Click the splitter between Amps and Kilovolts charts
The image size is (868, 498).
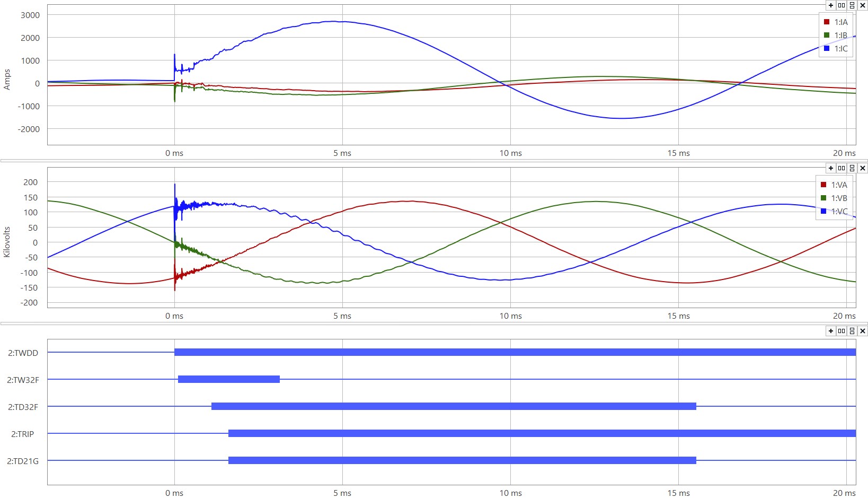tap(434, 160)
